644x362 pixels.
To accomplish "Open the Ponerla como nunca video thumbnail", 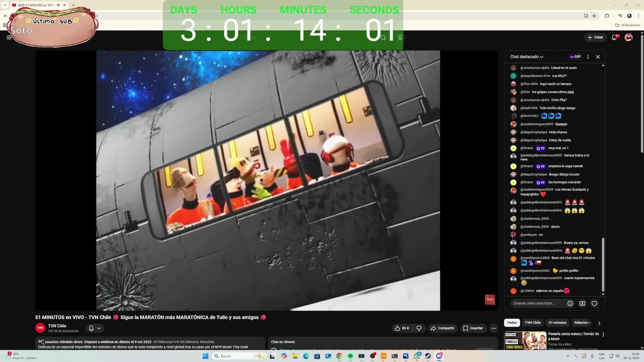I will coord(525,340).
